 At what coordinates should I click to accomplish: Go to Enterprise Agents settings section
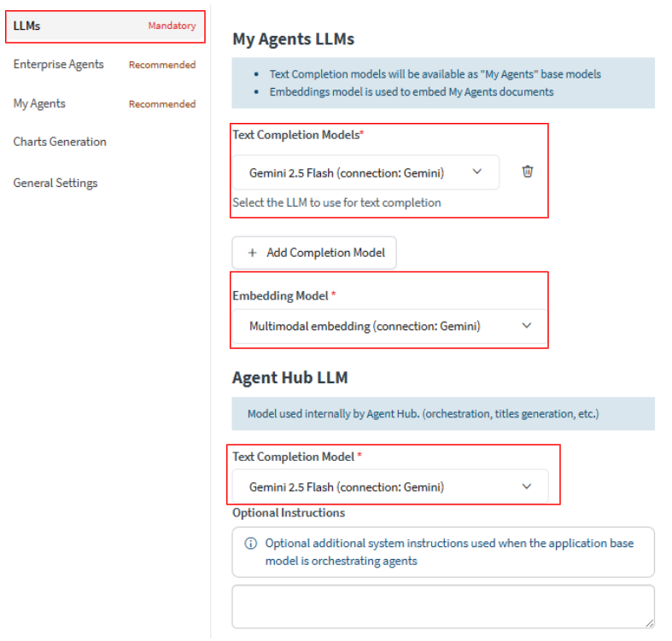pos(58,65)
